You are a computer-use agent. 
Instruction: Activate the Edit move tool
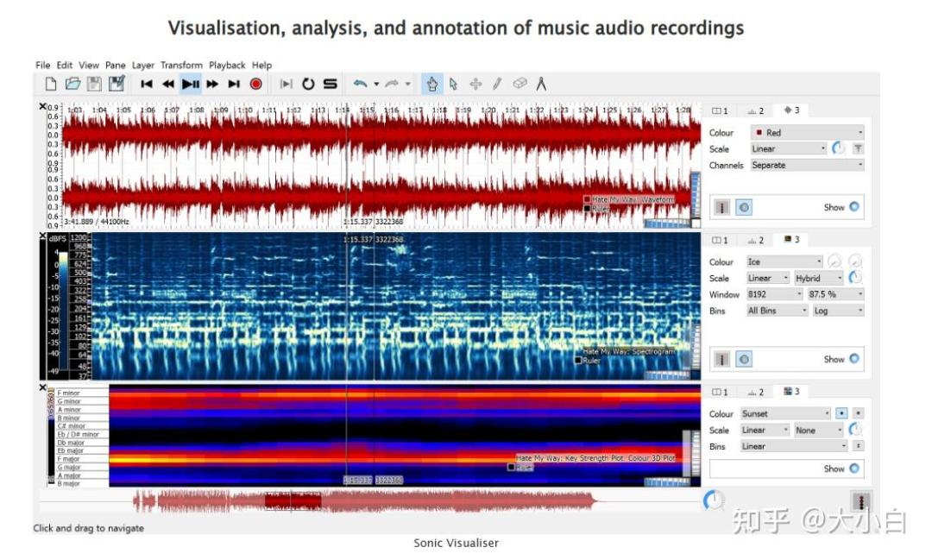point(475,84)
